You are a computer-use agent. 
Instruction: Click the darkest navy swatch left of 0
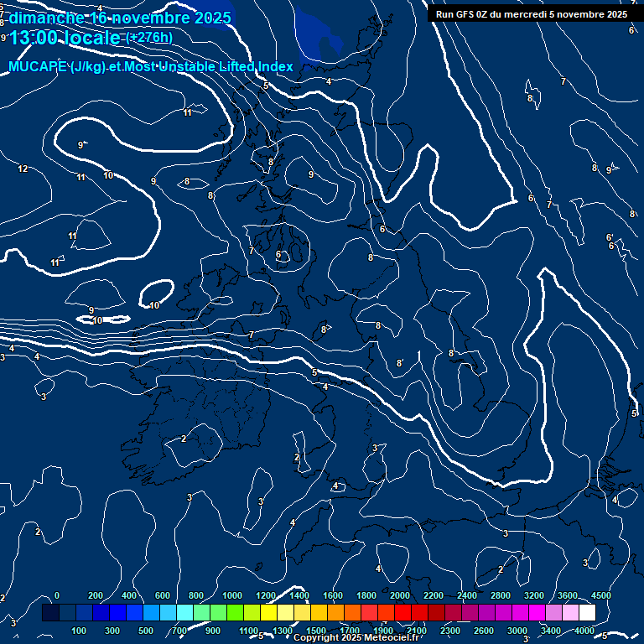51,613
